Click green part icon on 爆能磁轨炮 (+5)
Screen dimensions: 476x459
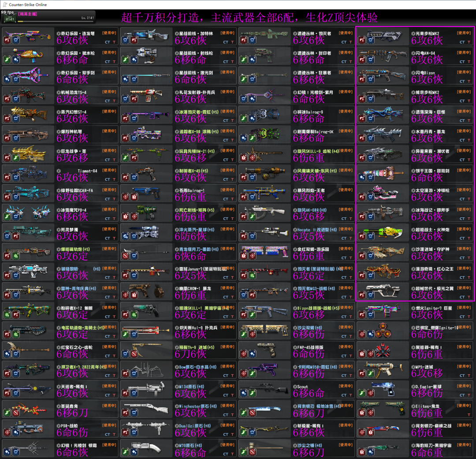[x=16, y=256]
